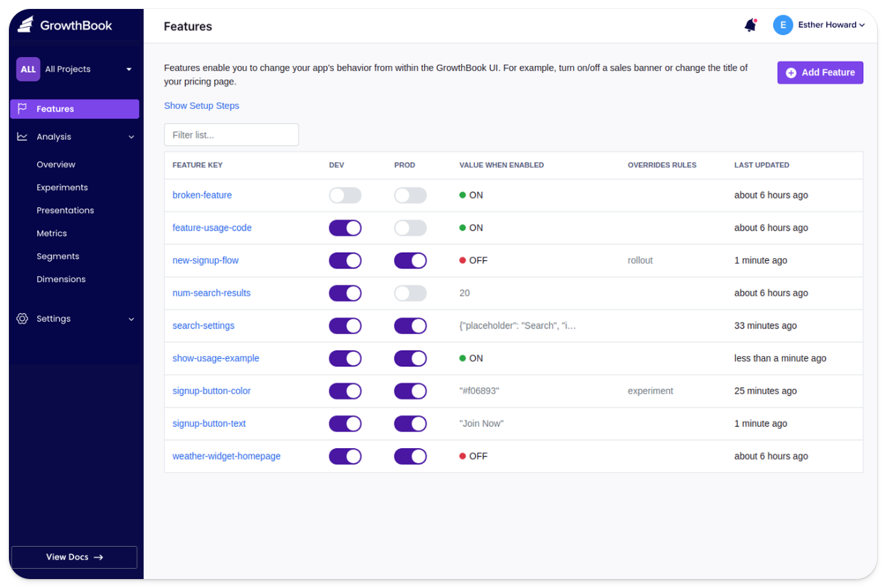
Task: Enable the PROD toggle for num-search-results
Action: click(410, 293)
